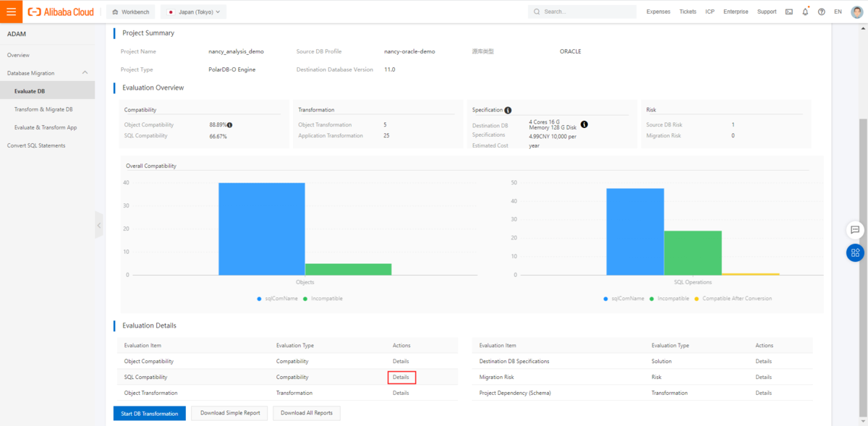This screenshot has height=426, width=868.
Task: Open Details for SQL Compatibility
Action: tap(401, 377)
